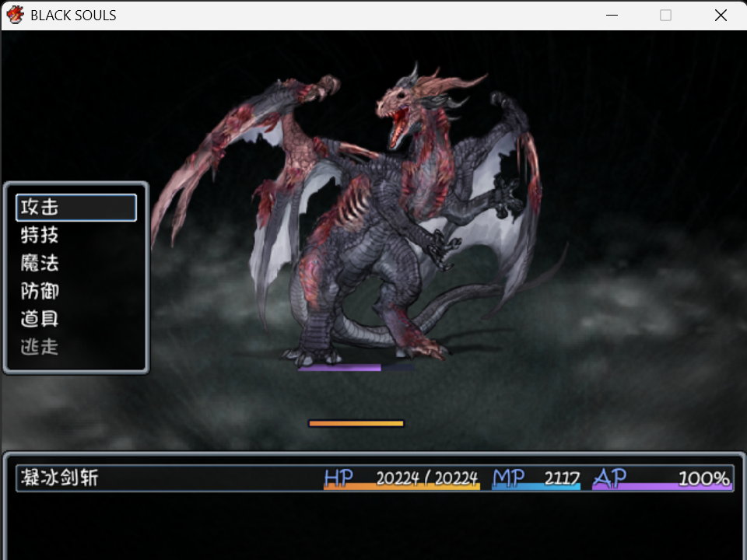This screenshot has height=560, width=747.
Task: Minimize the BLACK SOULS window
Action: pos(612,16)
